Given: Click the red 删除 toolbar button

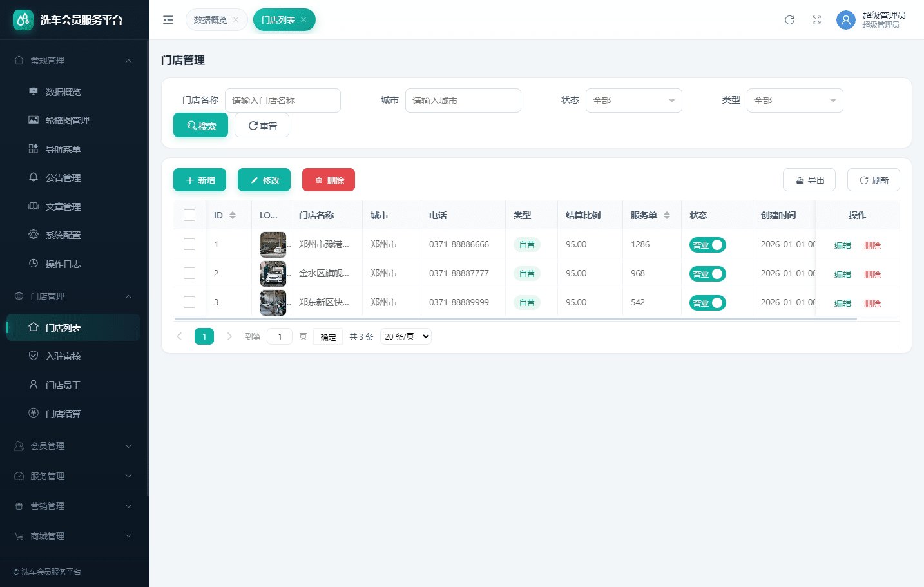Looking at the screenshot, I should 329,180.
